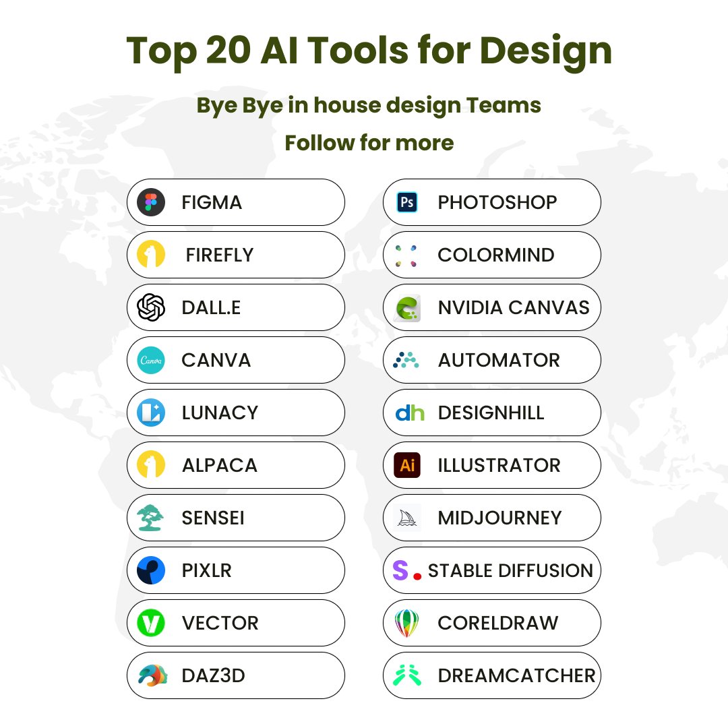This screenshot has height=728, width=728.
Task: Select the CANVA label text
Action: 216,360
